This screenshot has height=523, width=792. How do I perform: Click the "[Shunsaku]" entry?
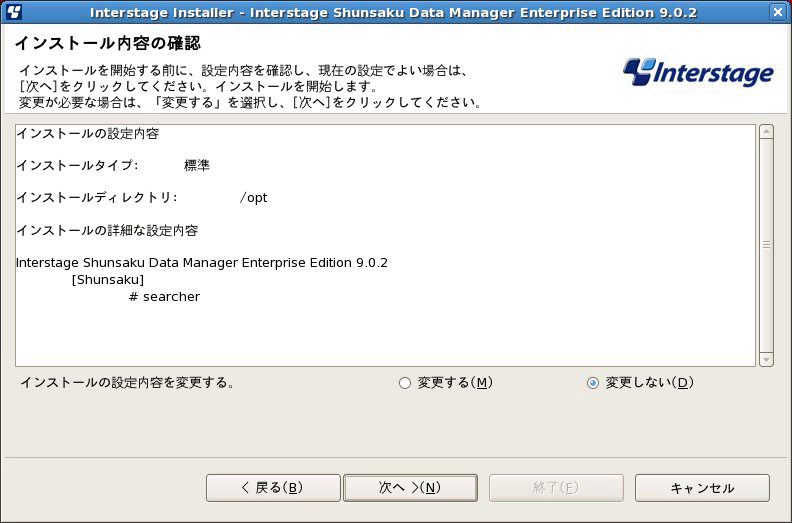pyautogui.click(x=108, y=279)
